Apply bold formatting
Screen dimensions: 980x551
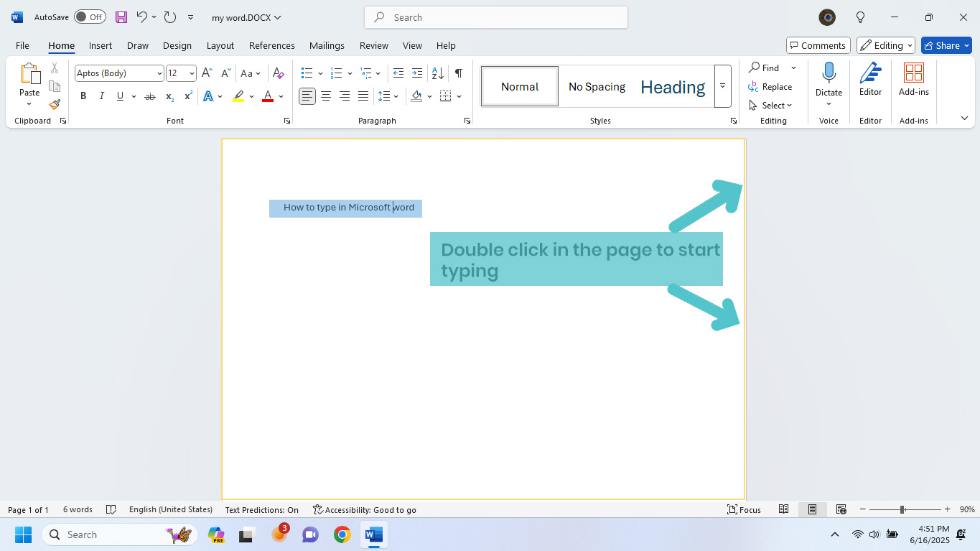click(x=83, y=96)
